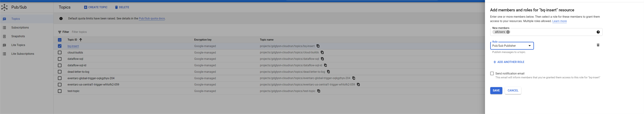
Task: Click the Filter list icon
Action: point(60,32)
